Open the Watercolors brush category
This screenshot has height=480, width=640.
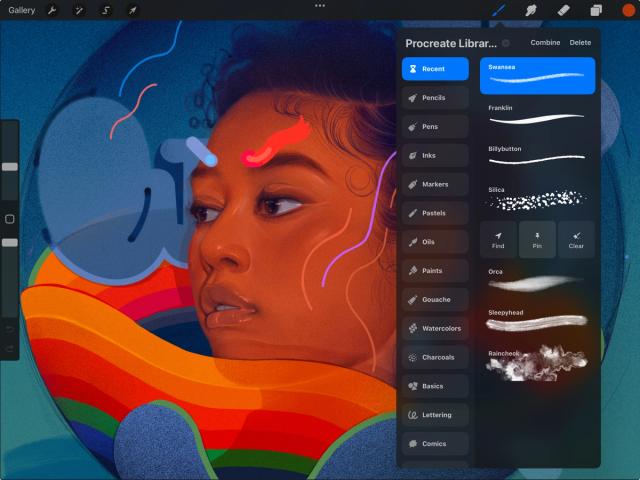[435, 328]
